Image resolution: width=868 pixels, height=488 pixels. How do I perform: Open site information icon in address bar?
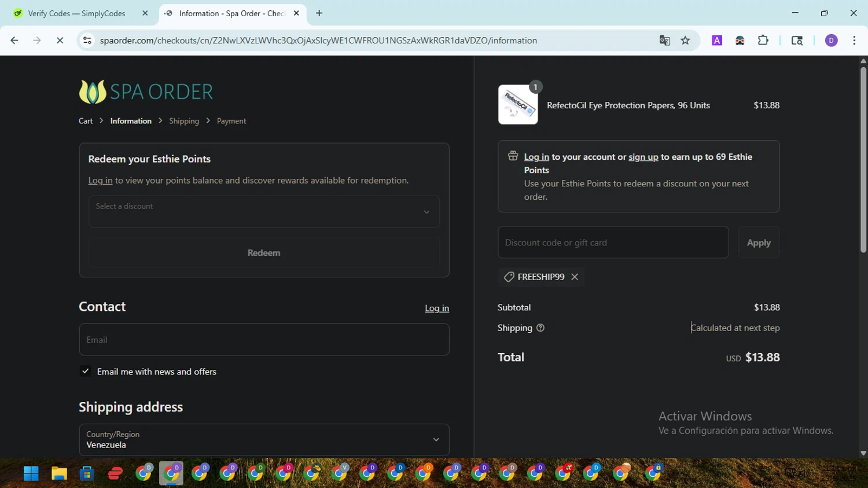87,41
